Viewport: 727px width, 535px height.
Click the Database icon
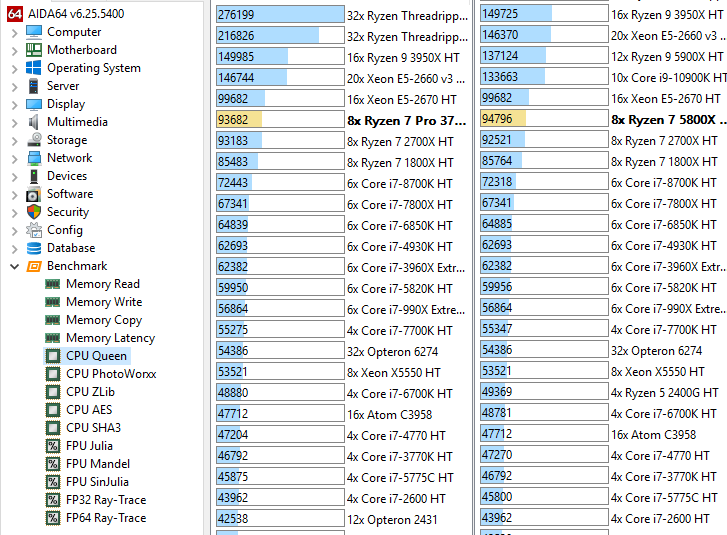pos(34,248)
